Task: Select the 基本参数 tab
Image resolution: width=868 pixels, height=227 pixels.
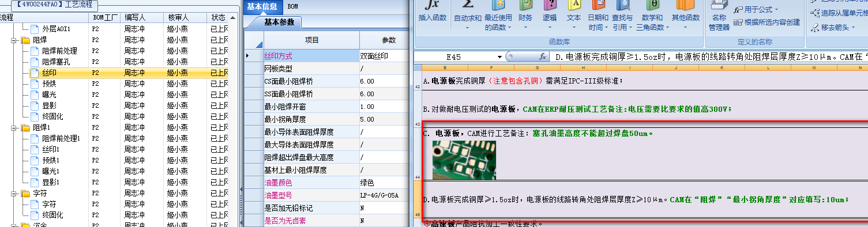Action: (x=279, y=22)
